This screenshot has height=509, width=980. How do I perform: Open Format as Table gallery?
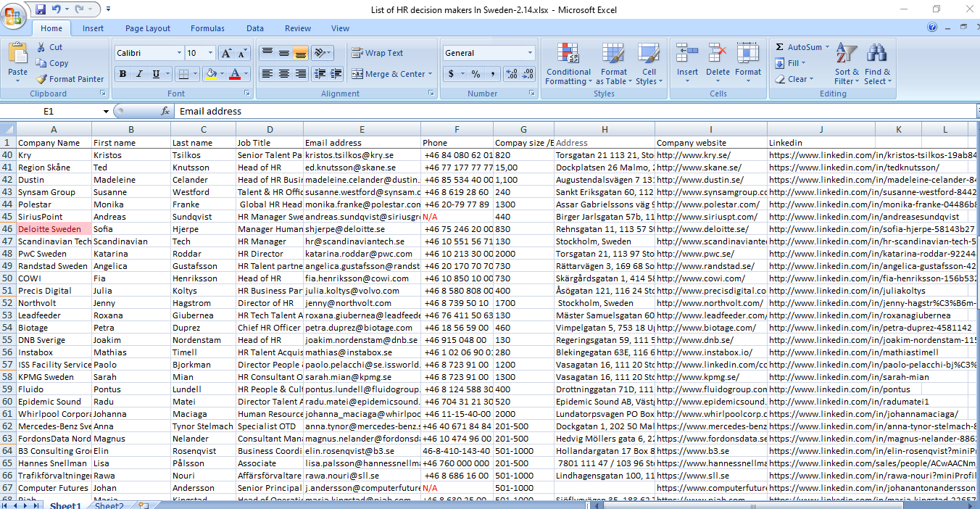(x=613, y=64)
